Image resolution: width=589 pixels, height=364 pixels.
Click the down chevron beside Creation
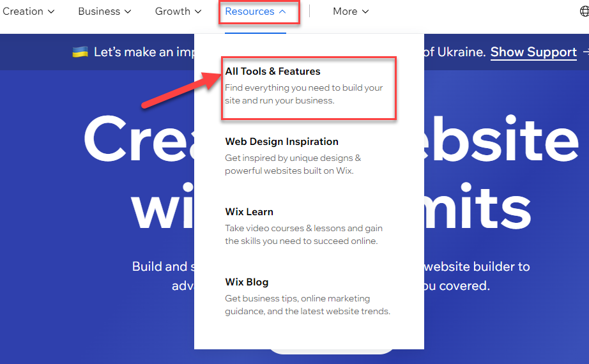(x=51, y=11)
